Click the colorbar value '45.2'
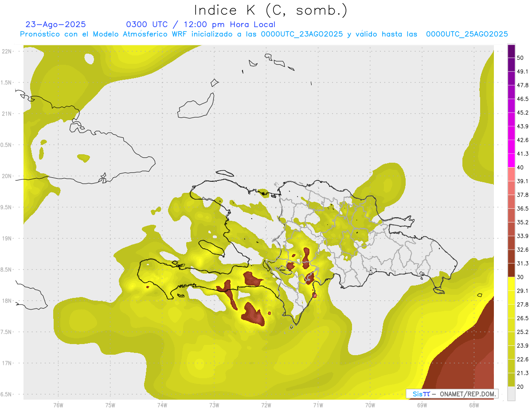 tap(523, 113)
